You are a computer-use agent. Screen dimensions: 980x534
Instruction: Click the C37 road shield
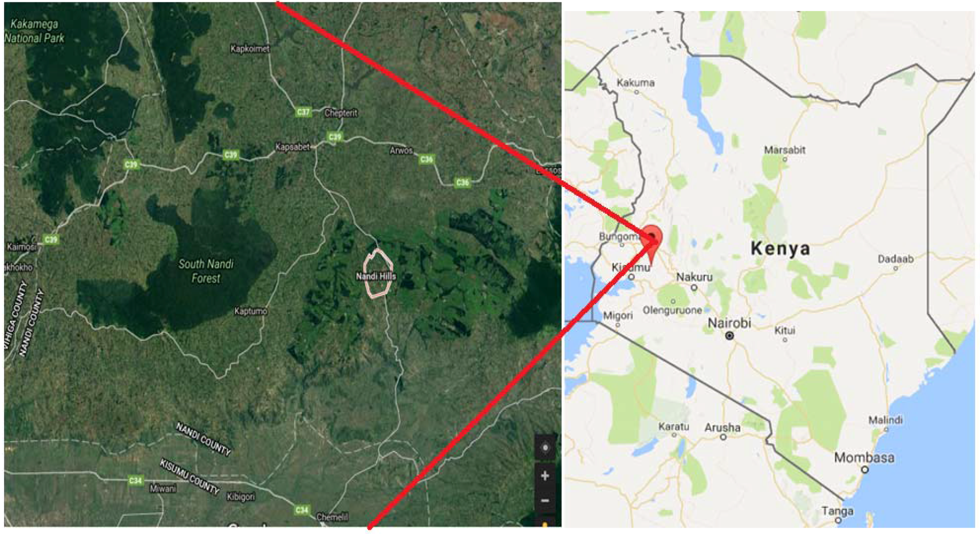click(x=303, y=112)
